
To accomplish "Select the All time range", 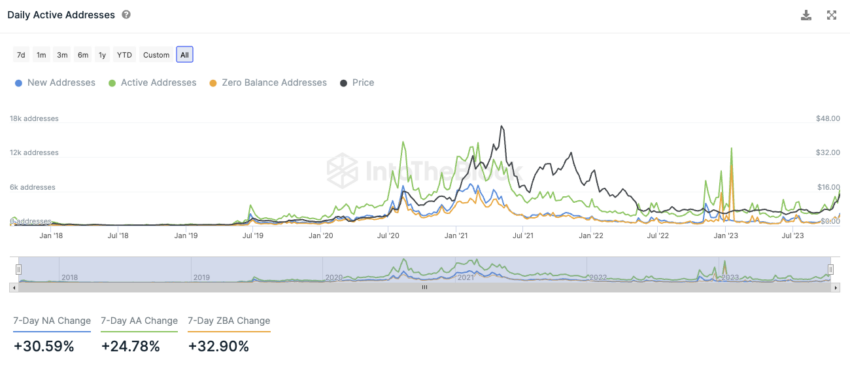I will tap(185, 55).
